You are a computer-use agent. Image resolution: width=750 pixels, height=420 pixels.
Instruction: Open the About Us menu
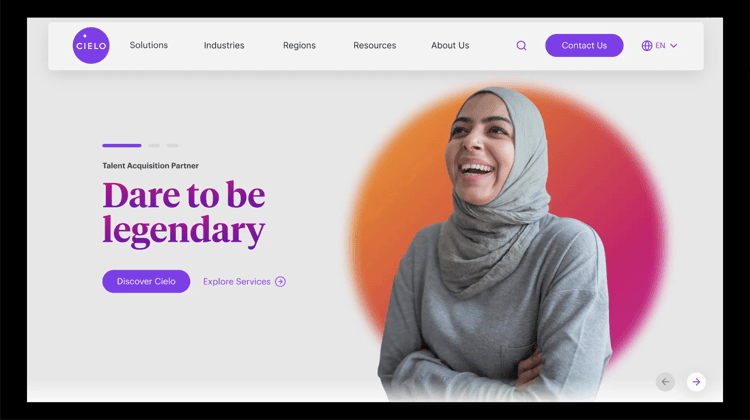[x=450, y=45]
